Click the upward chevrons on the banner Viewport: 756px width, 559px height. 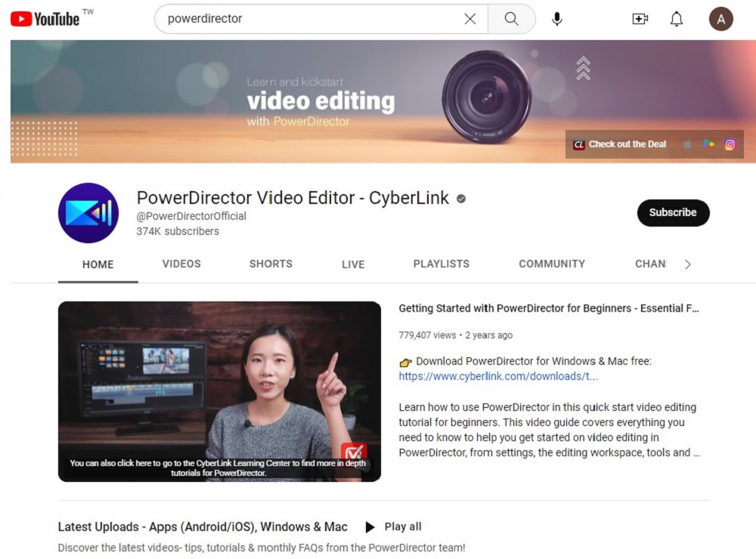point(583,69)
